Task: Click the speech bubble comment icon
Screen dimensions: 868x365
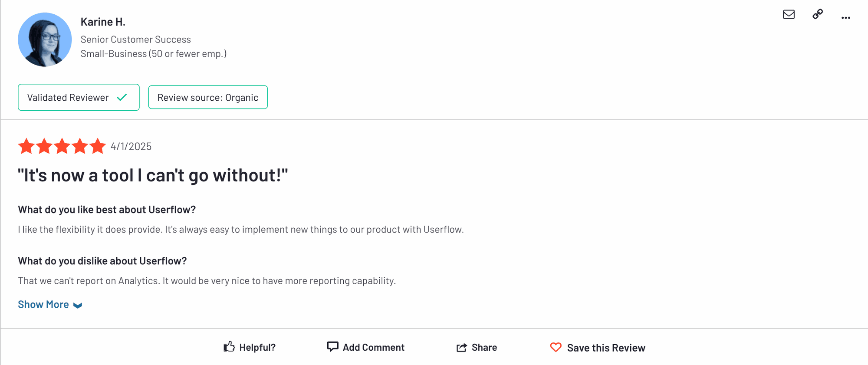Action: pos(332,346)
